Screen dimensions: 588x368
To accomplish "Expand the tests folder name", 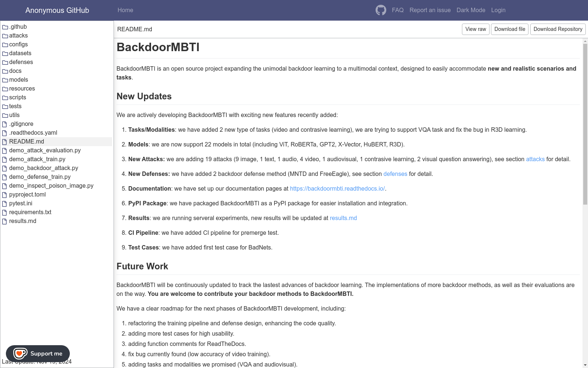I will click(15, 106).
